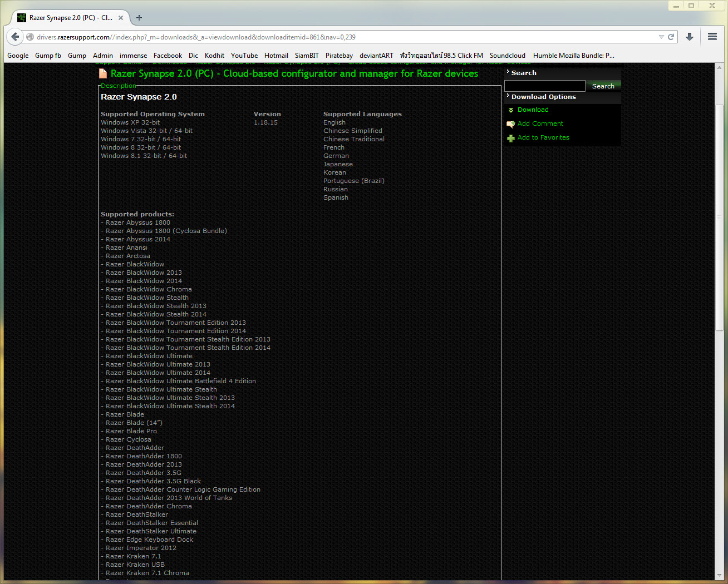The height and width of the screenshot is (584, 728).
Task: Open the Facebook bookmark
Action: (168, 56)
